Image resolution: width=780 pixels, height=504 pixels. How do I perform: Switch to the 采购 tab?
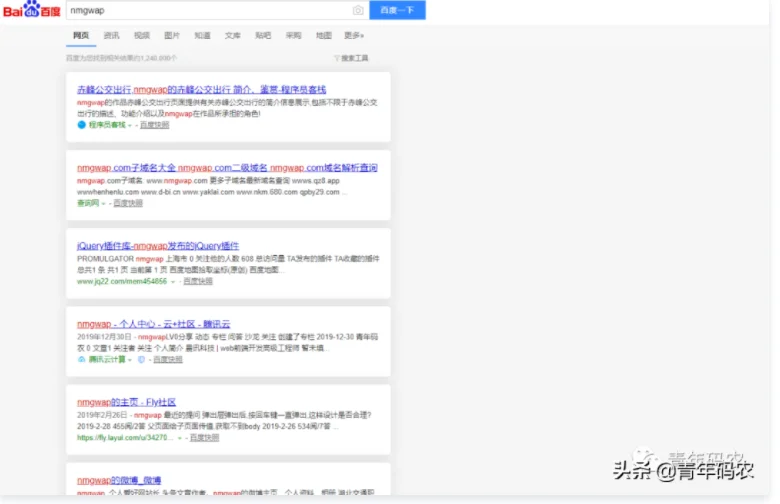(x=293, y=35)
